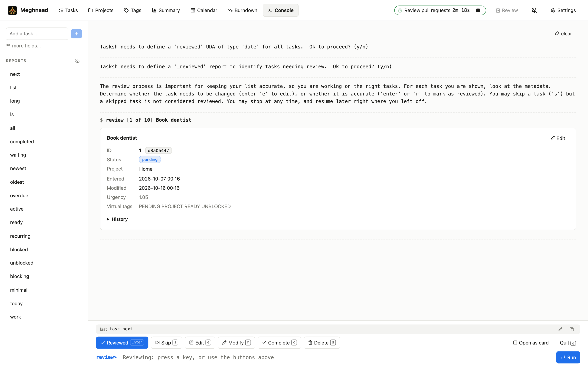Toggle the muted notifications bell

[534, 10]
